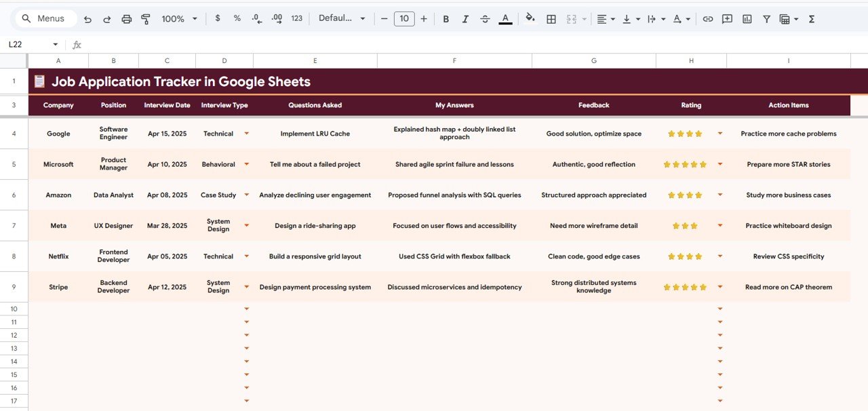Screen dimensions: 868x411
Task: Click the increase font size plus button
Action: tap(424, 19)
